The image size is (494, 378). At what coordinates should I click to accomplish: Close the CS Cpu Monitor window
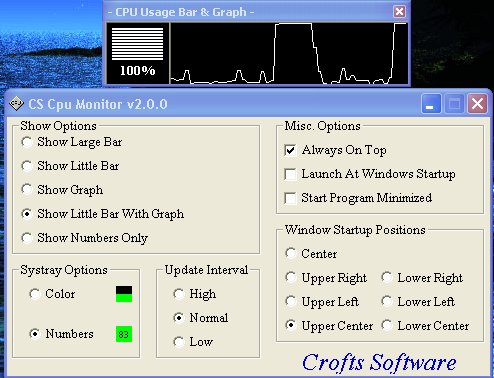[x=477, y=104]
